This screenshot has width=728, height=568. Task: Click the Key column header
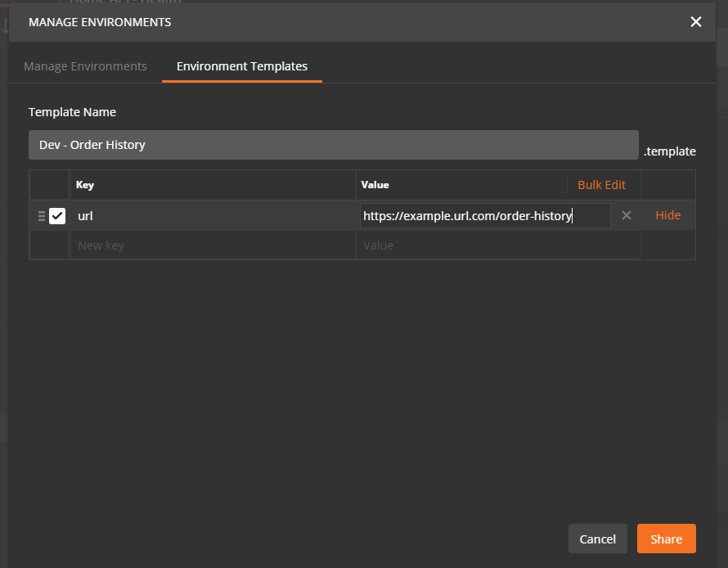[x=85, y=185]
